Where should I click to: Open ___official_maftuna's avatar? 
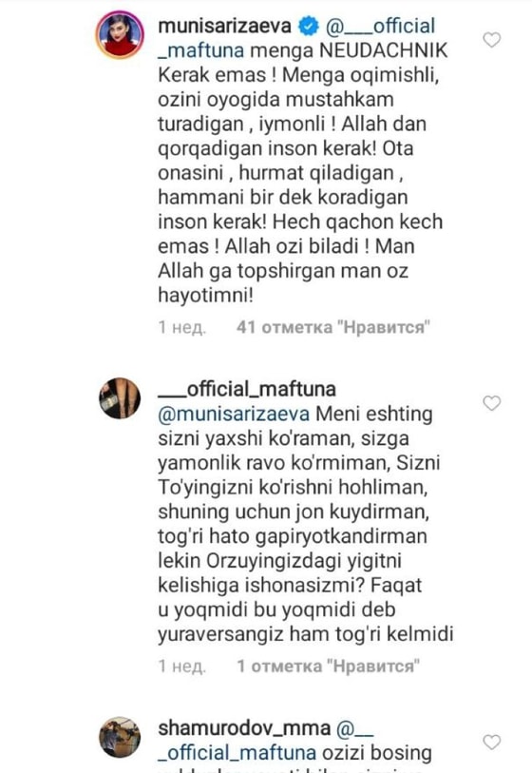click(x=120, y=398)
